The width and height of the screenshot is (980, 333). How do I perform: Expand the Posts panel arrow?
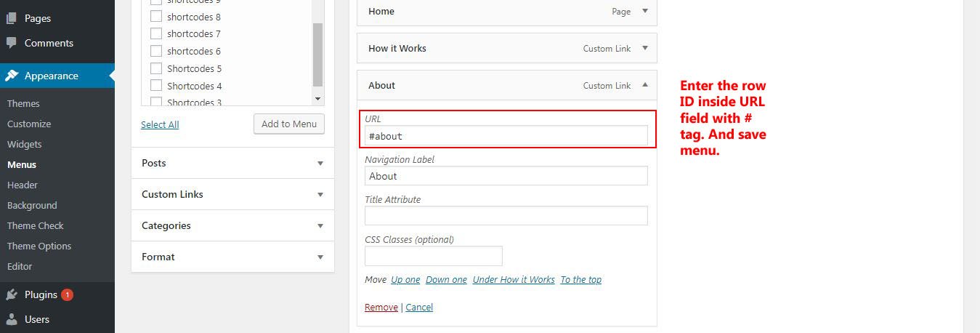(320, 164)
